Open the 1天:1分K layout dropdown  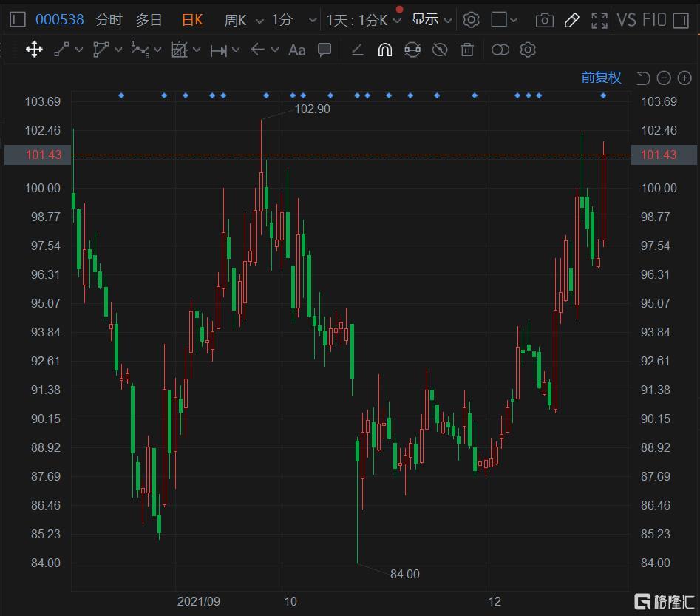[363, 20]
